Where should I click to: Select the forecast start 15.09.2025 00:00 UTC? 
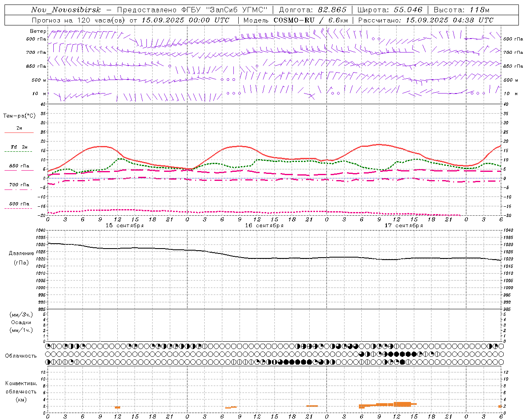[x=185, y=20]
